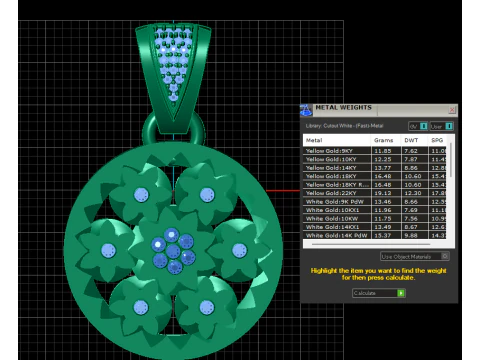Select the Yellow Gold:18KY R... row
This screenshot has height=360, width=480.
375,185
